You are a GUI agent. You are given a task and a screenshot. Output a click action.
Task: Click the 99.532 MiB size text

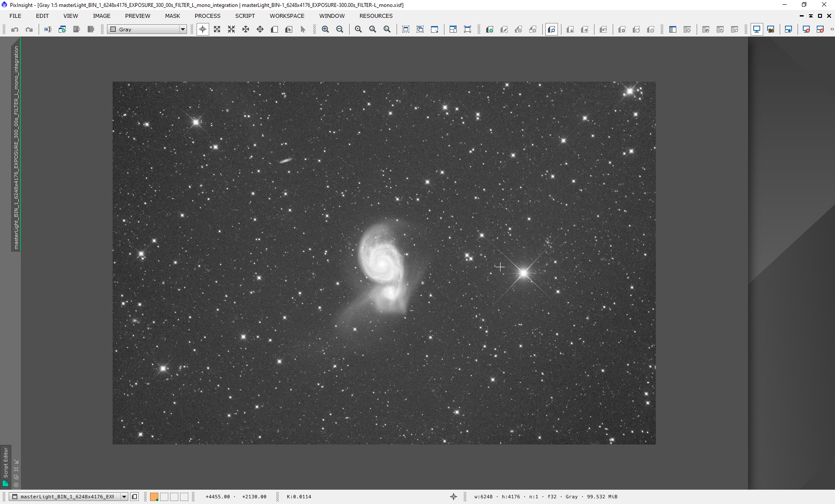602,497
